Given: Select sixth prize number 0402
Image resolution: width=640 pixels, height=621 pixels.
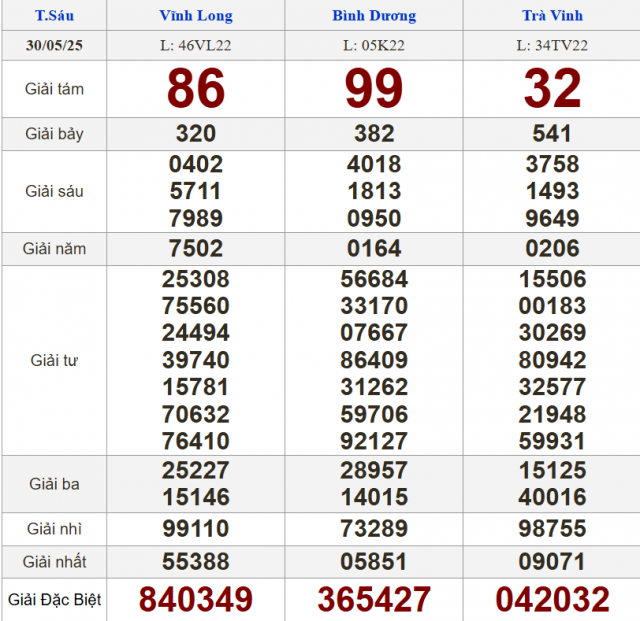Looking at the screenshot, I should tap(196, 164).
